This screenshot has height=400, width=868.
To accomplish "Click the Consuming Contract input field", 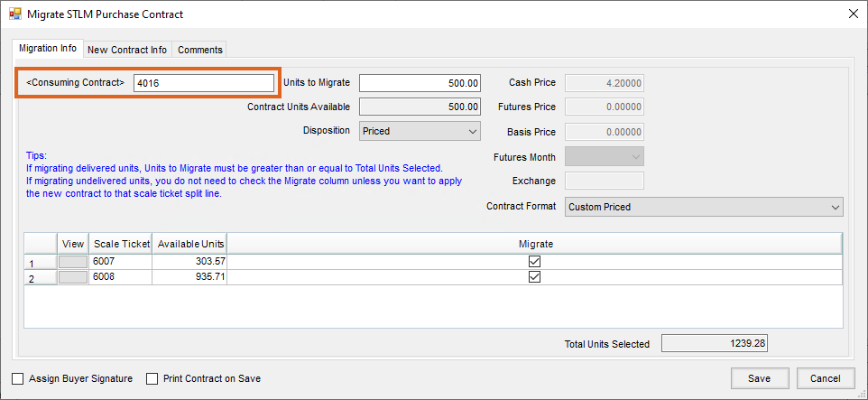I will pyautogui.click(x=203, y=83).
